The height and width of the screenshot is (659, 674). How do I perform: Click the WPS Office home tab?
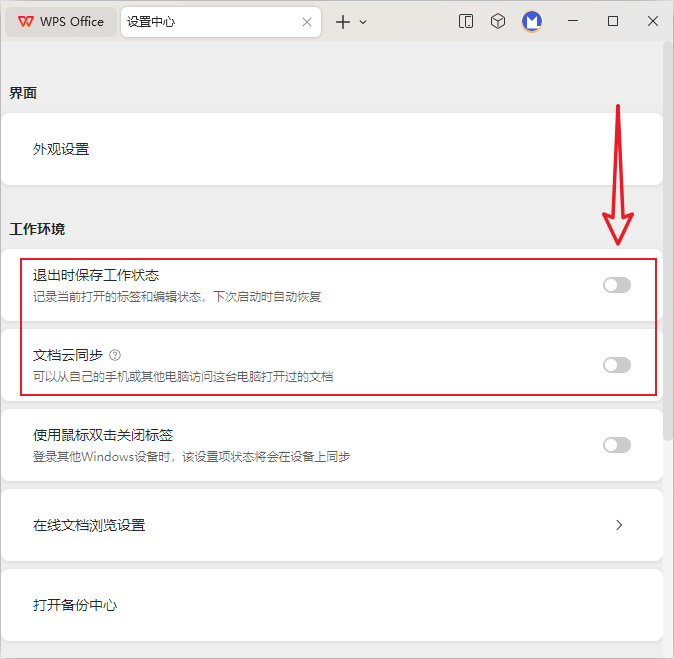coord(60,21)
